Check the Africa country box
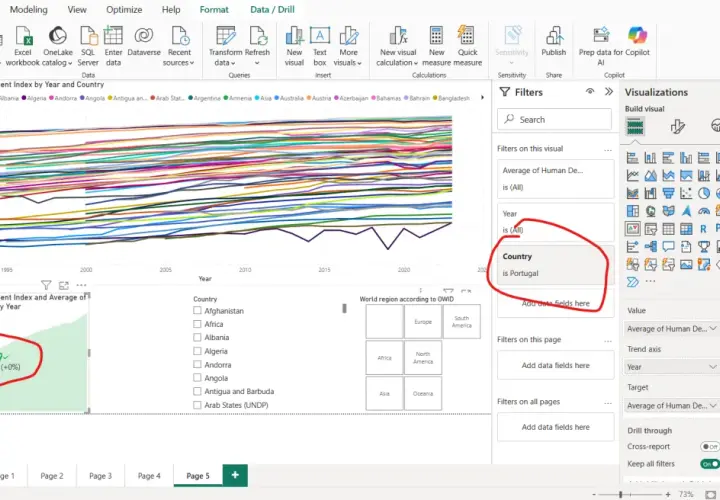Screen dimensions: 720x500 (197, 324)
